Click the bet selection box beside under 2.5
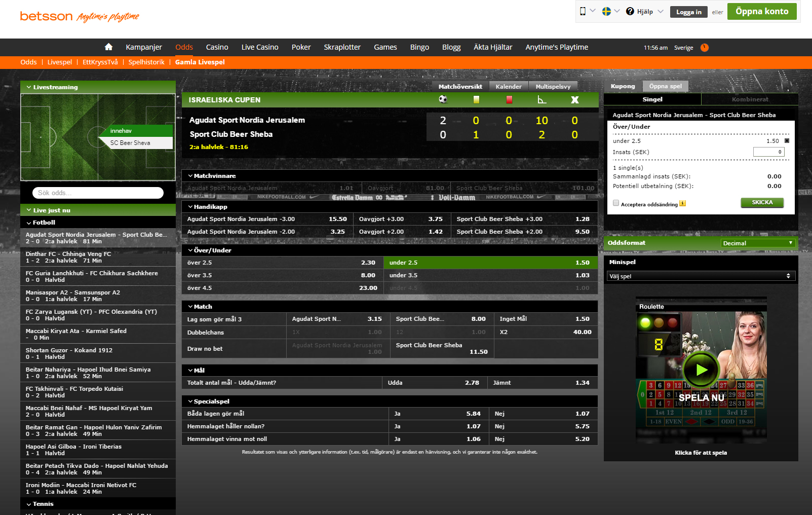This screenshot has height=515, width=812. click(x=786, y=140)
